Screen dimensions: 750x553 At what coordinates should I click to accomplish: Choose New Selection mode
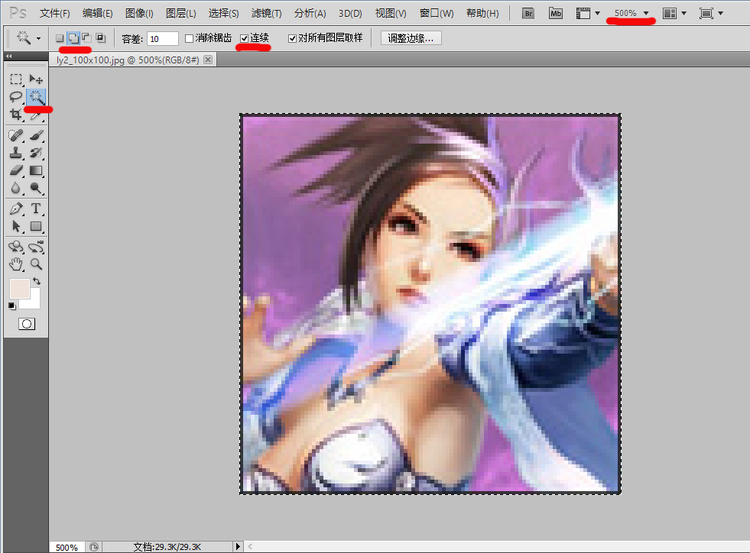[x=59, y=38]
